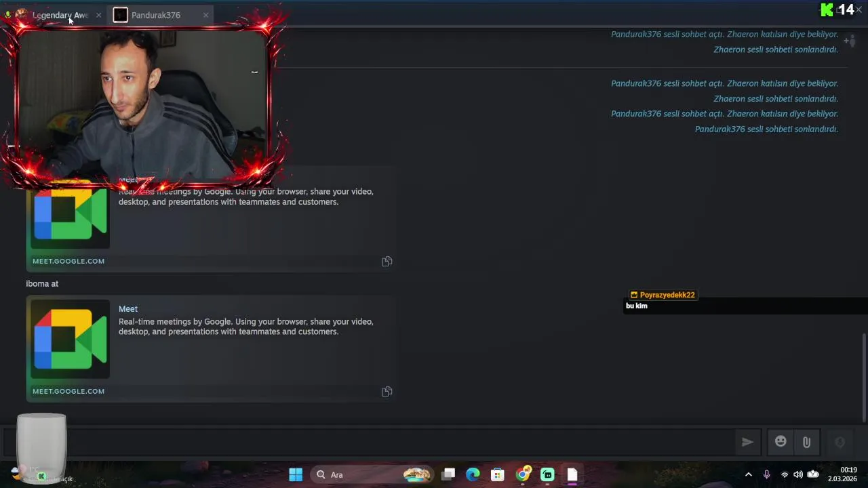Click the Poyrazyedekk22 username in overlay chat
The width and height of the screenshot is (868, 488).
(667, 295)
